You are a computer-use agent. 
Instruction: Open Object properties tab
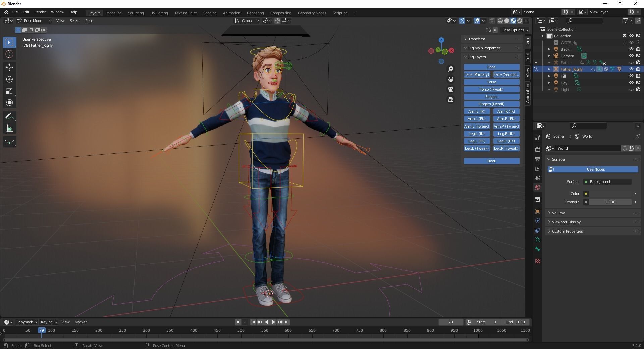pos(538,211)
